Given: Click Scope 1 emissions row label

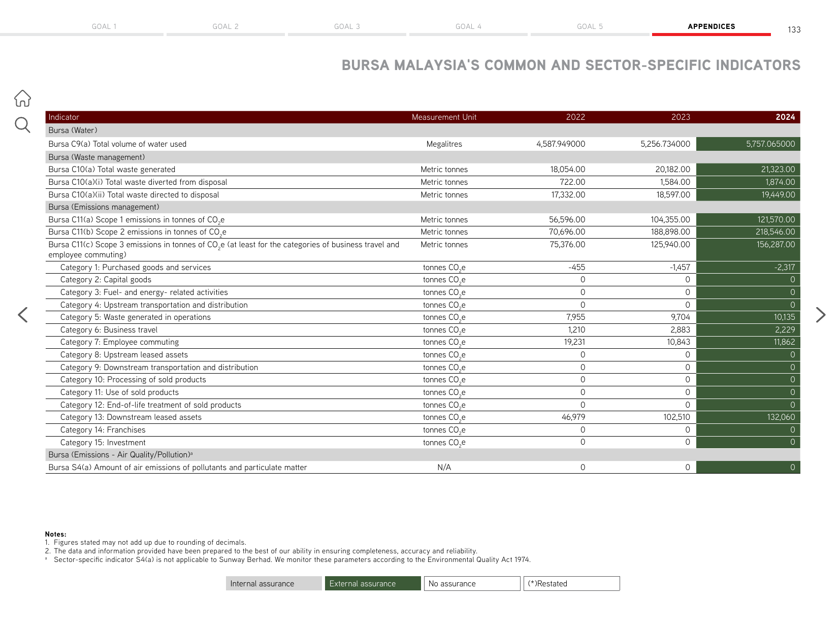Looking at the screenshot, I should pos(137,220).
